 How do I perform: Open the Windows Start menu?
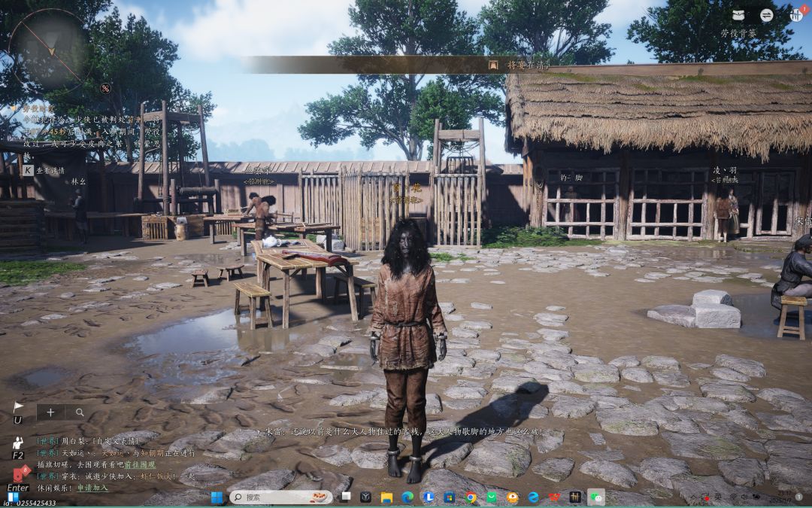tap(217, 497)
